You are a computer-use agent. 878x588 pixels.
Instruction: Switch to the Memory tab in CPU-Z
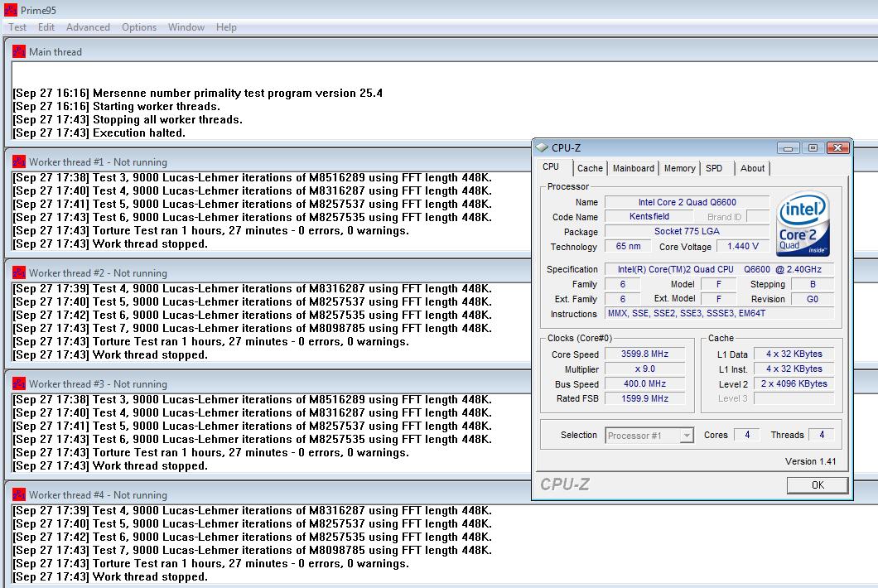[x=680, y=168]
